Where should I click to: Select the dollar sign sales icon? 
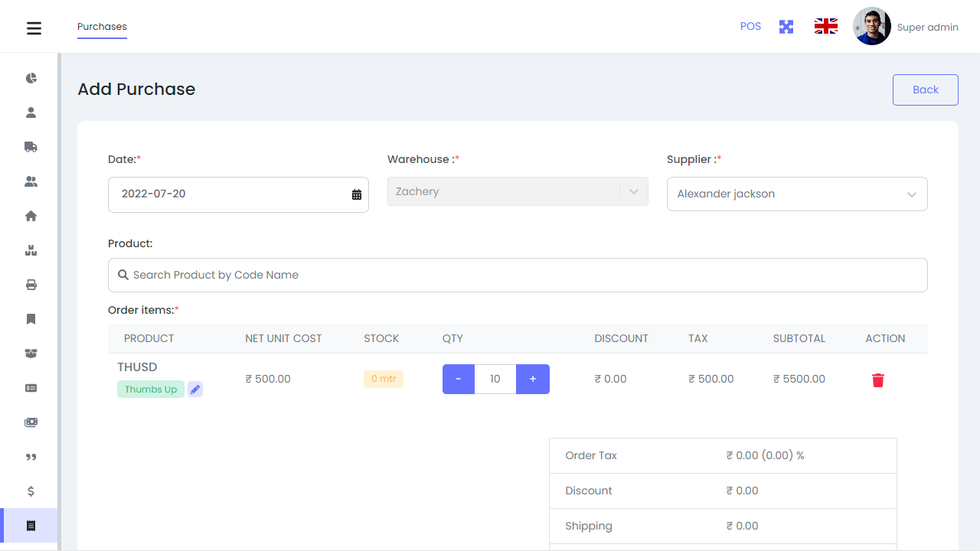point(31,491)
